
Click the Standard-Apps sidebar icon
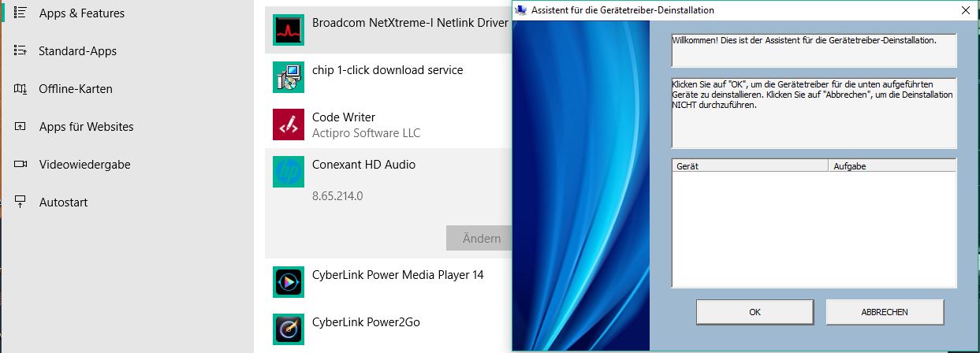point(20,51)
